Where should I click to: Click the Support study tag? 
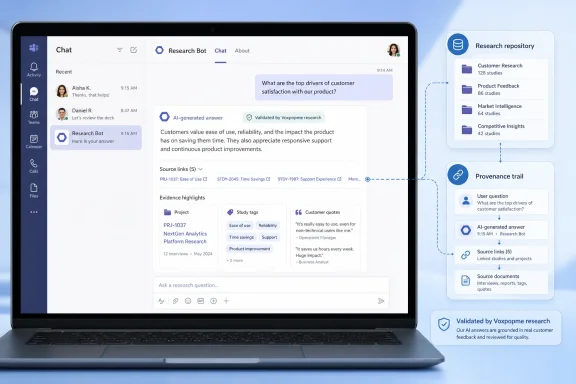coord(269,237)
